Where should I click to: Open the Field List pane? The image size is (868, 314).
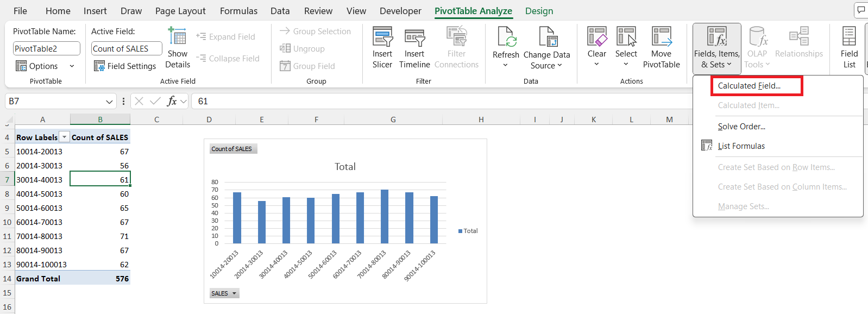tap(849, 48)
